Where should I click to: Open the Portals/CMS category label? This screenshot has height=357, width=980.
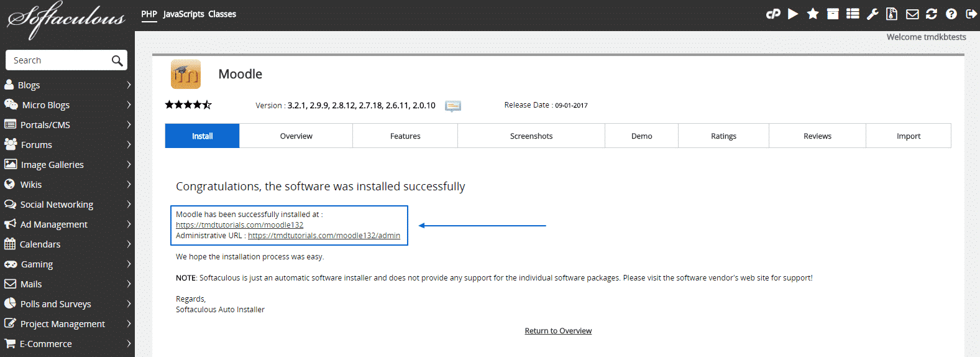point(45,124)
